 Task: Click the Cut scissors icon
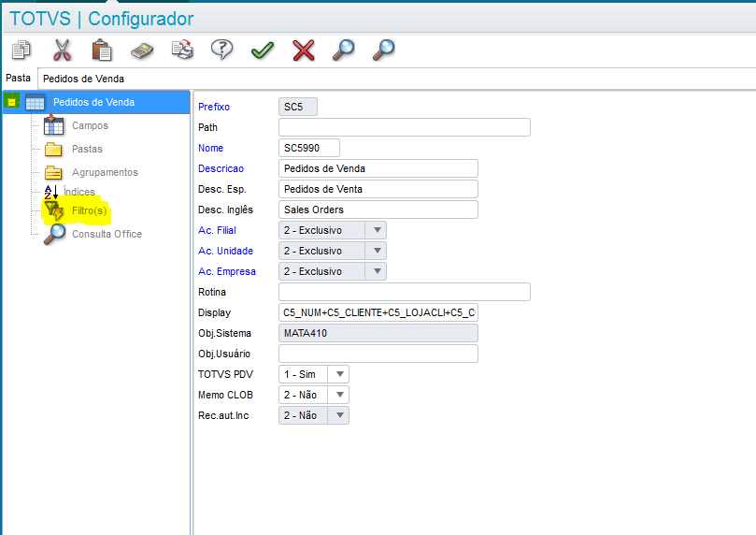[62, 50]
